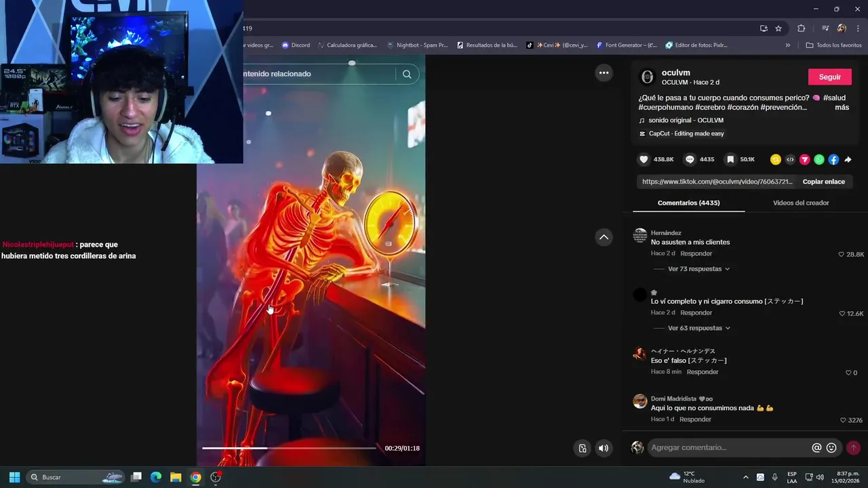
Task: Open Windows Start menu
Action: point(14,477)
